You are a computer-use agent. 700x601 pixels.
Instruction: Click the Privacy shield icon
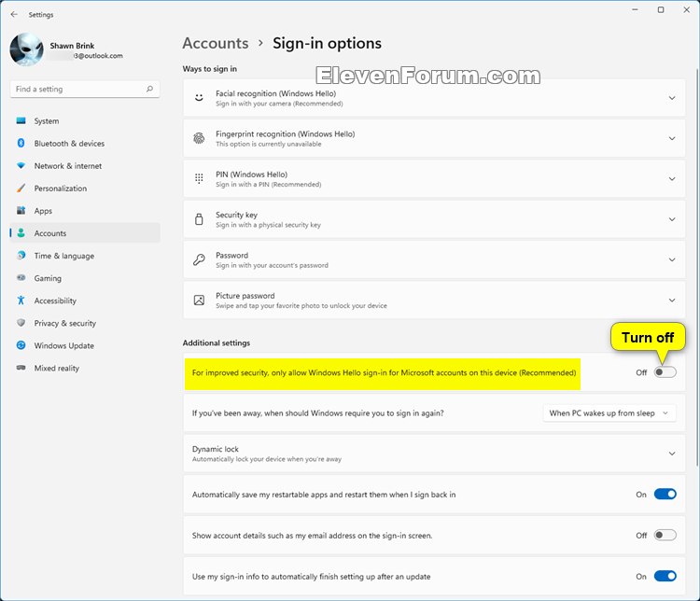click(x=21, y=322)
